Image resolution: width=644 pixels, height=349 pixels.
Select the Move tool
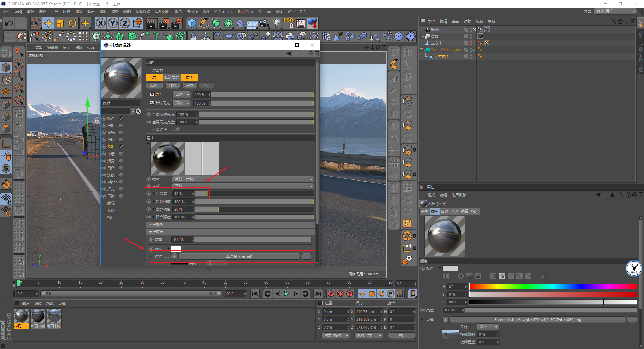coord(48,23)
